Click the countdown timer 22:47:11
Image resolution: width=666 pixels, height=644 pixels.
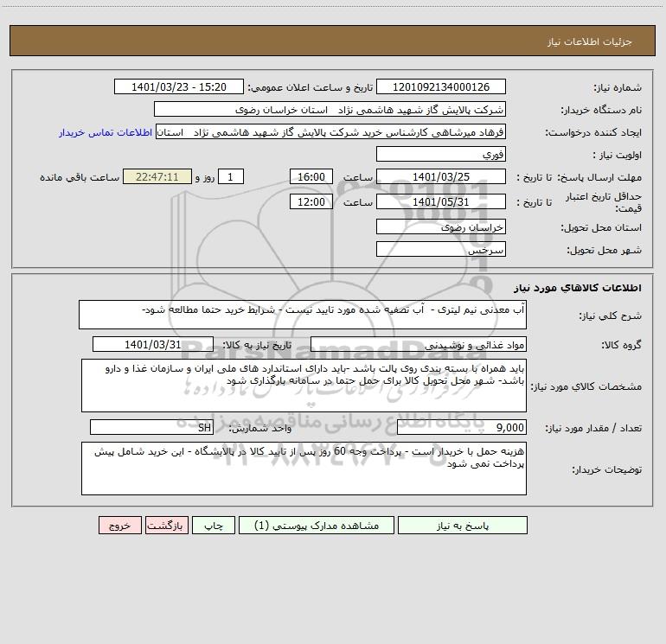[157, 176]
